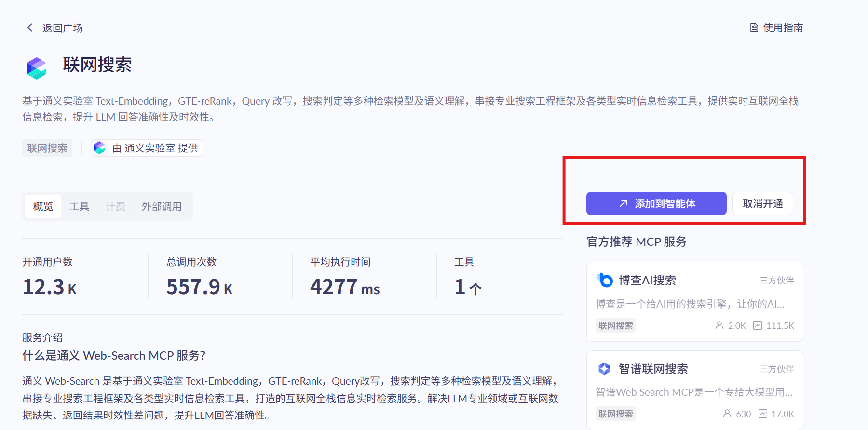The width and height of the screenshot is (868, 430).
Task: Click the 博查AI搜索 logo icon
Action: pos(604,280)
